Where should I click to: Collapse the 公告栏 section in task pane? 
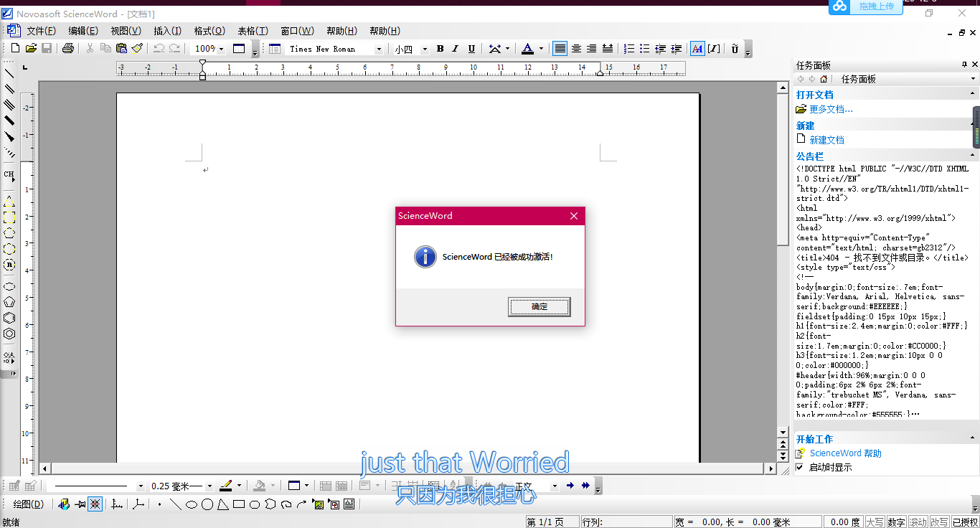(x=974, y=156)
